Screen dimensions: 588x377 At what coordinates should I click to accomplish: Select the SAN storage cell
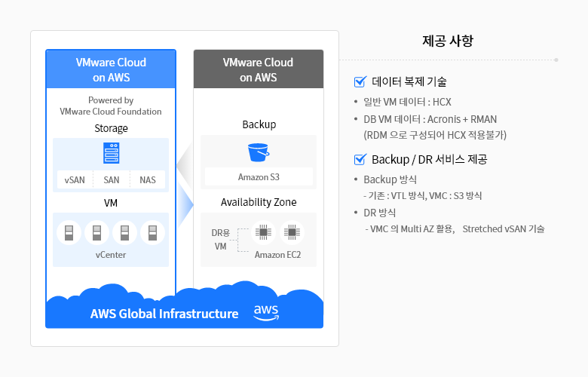tap(112, 179)
